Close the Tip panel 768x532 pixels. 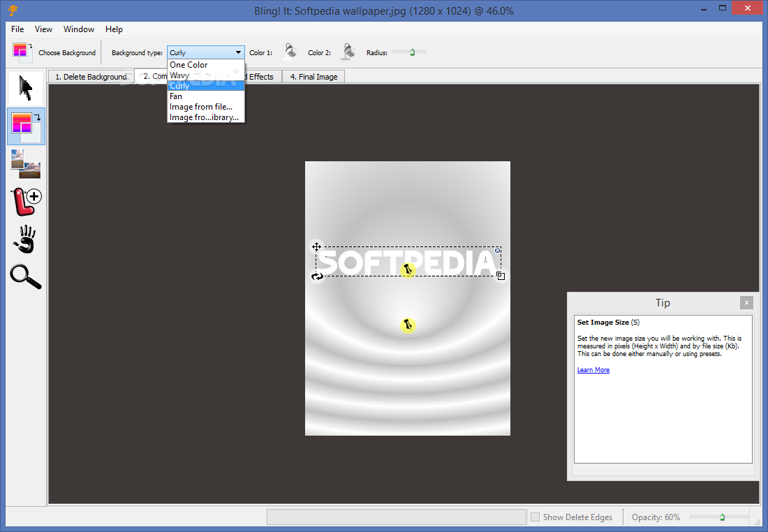tap(746, 303)
